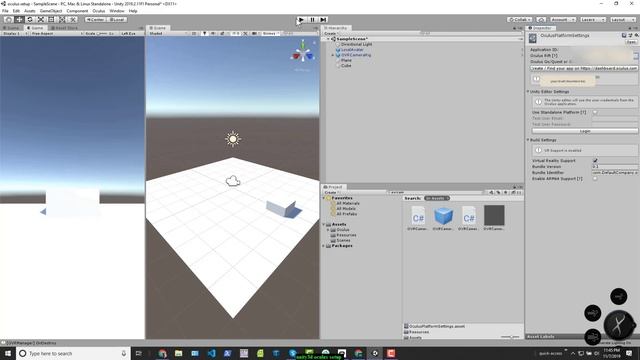Viewport: 640px width, 360px height.
Task: Click the cloud services icon
Action: click(x=541, y=20)
